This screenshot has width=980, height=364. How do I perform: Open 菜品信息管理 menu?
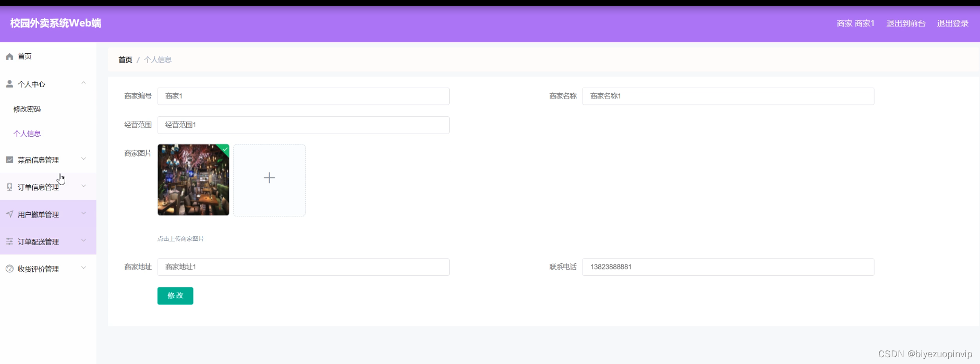(48, 160)
